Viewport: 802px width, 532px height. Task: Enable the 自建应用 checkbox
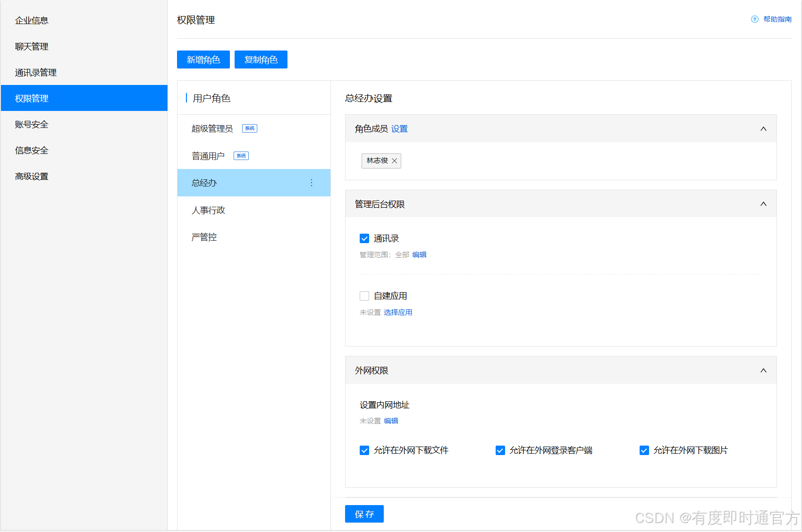(364, 296)
